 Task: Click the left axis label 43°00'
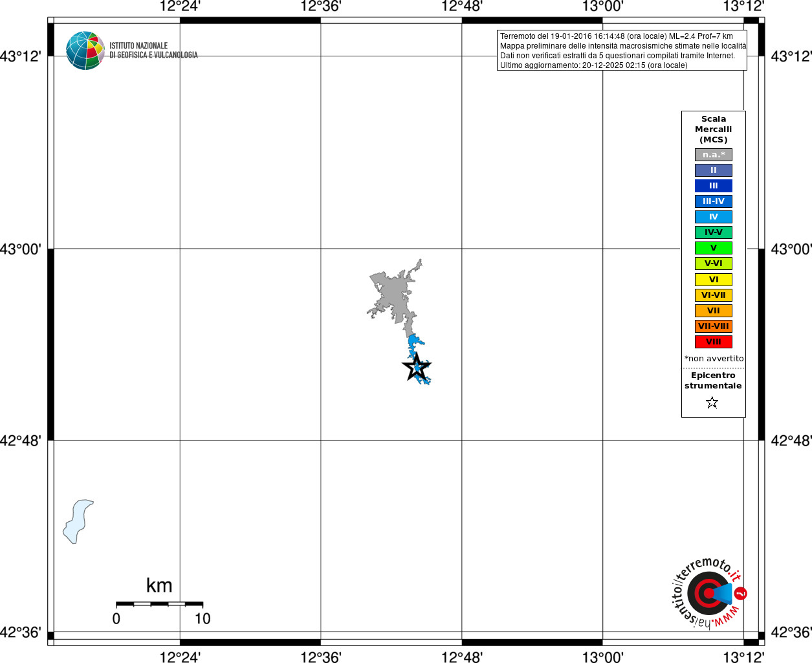[21, 249]
